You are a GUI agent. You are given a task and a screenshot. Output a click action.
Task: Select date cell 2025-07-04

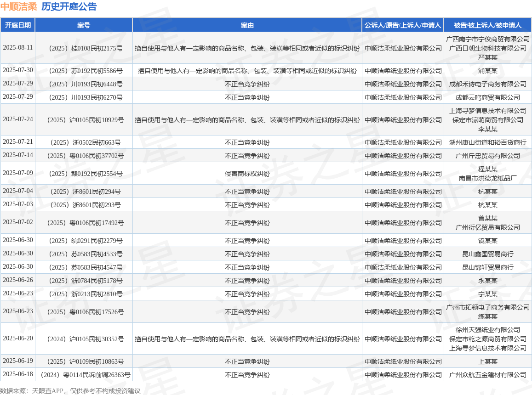(x=18, y=191)
